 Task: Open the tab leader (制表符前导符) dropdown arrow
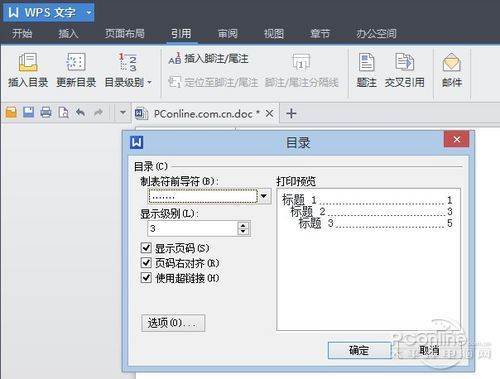(x=264, y=196)
